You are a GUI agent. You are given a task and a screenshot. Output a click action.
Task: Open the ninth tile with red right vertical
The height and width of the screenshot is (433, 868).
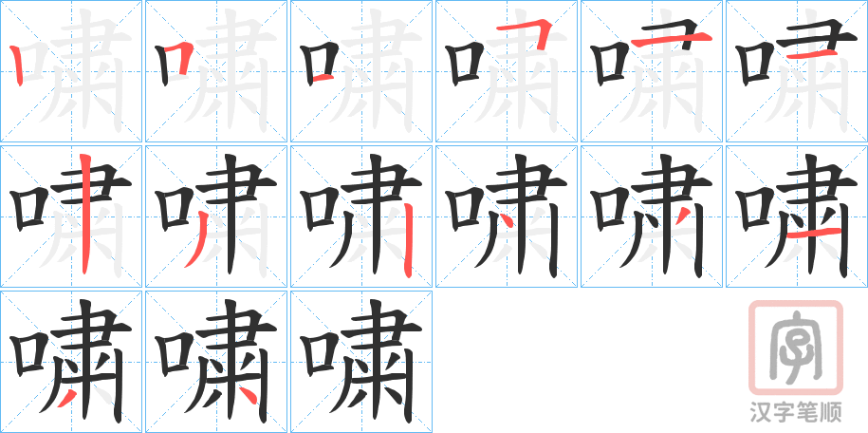click(x=361, y=216)
